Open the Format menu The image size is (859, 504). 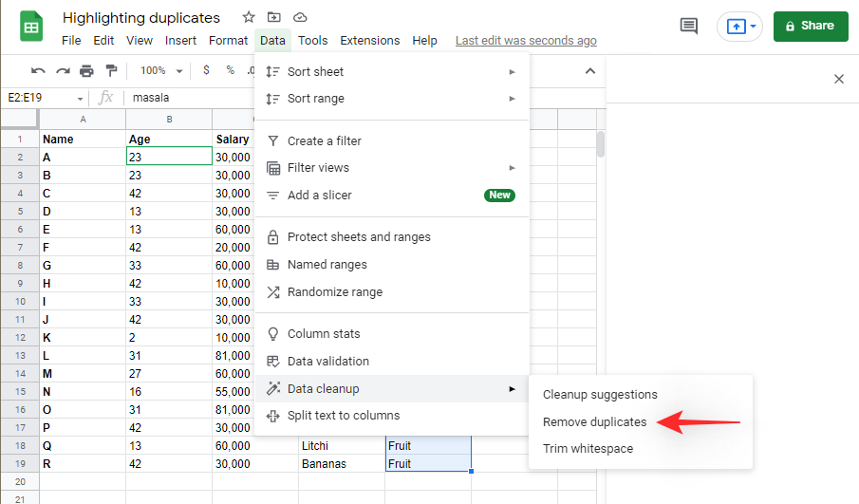click(x=228, y=41)
